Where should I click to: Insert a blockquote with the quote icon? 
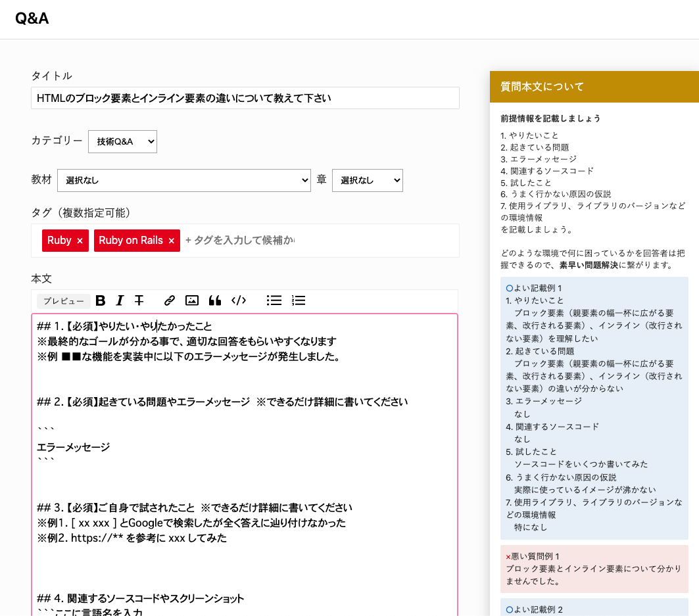(214, 300)
